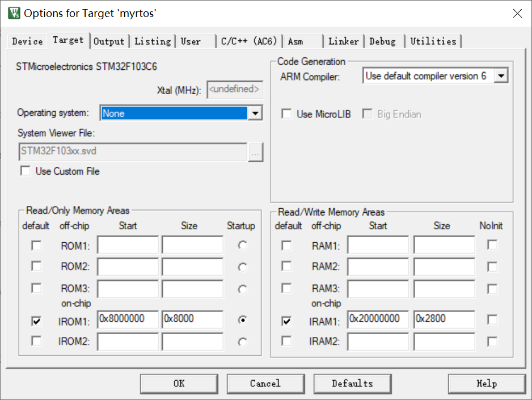The image size is (532, 400).
Task: Click the RAM1 Start field
Action: point(378,245)
